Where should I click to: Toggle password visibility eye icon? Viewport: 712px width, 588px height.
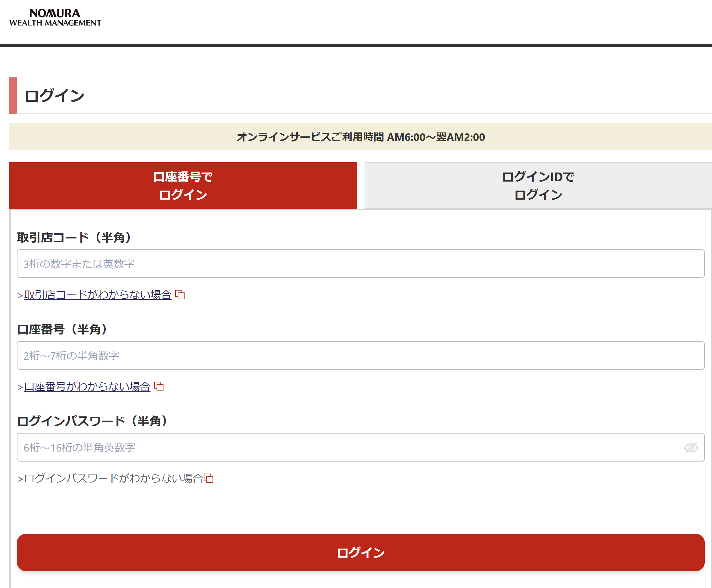point(691,447)
